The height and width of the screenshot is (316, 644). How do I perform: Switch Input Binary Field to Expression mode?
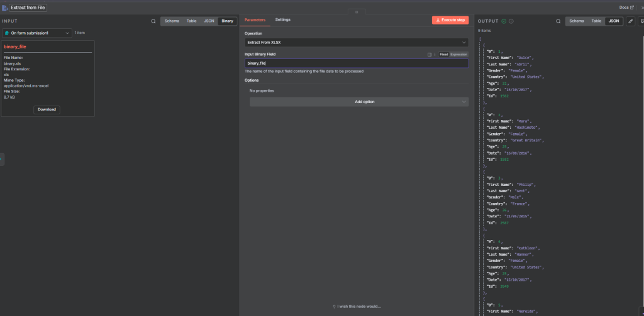tap(458, 54)
